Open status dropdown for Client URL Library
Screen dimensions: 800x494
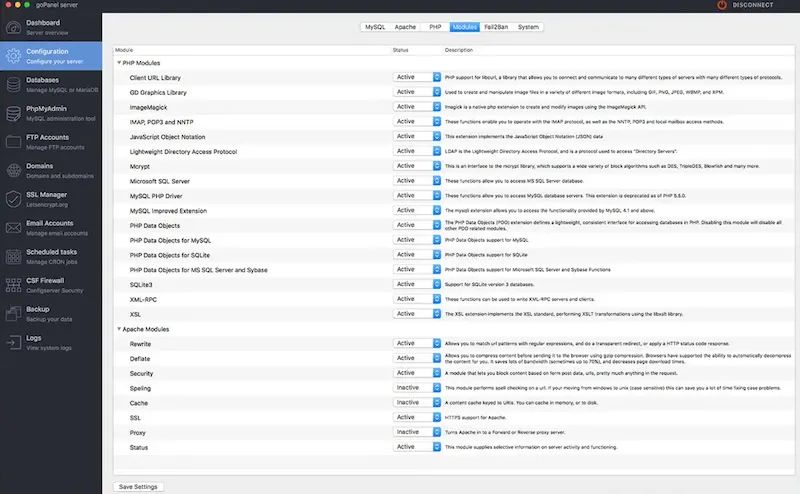[x=417, y=77]
